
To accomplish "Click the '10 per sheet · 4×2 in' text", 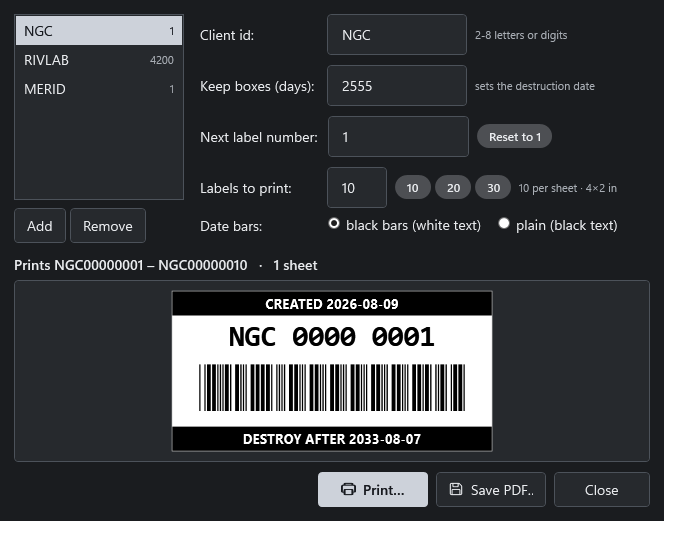I will click(x=567, y=188).
